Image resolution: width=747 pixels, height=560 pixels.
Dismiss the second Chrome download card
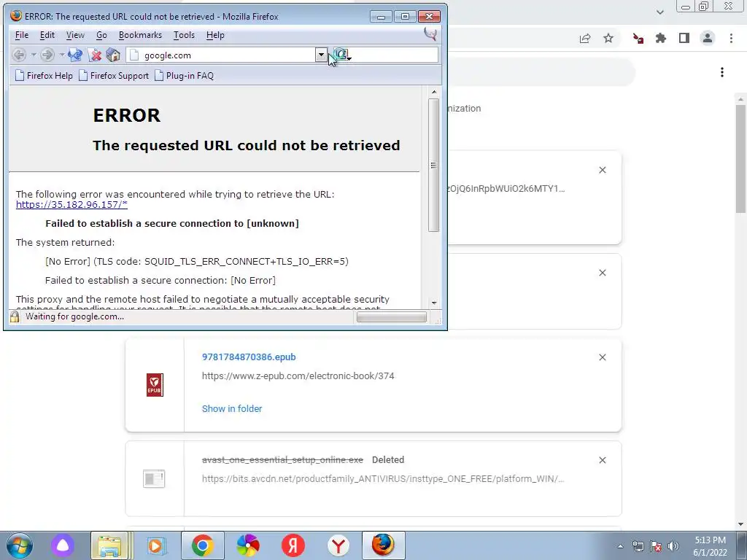[x=602, y=273]
